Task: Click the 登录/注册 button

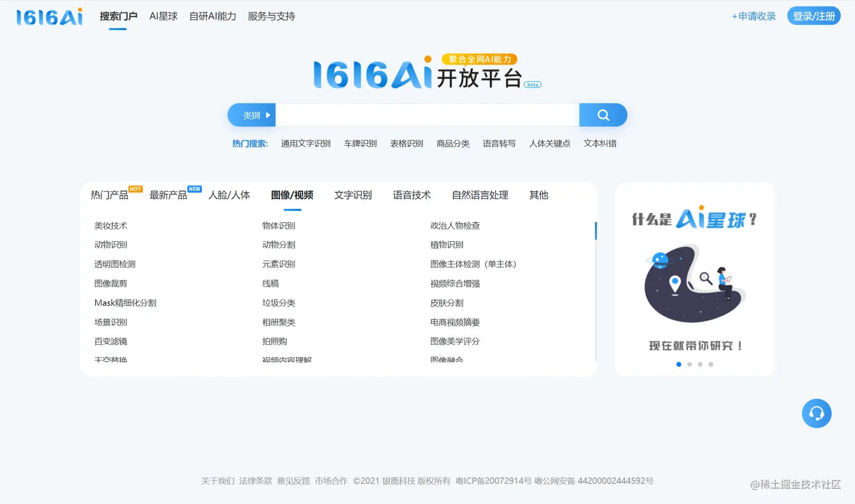Action: [814, 16]
